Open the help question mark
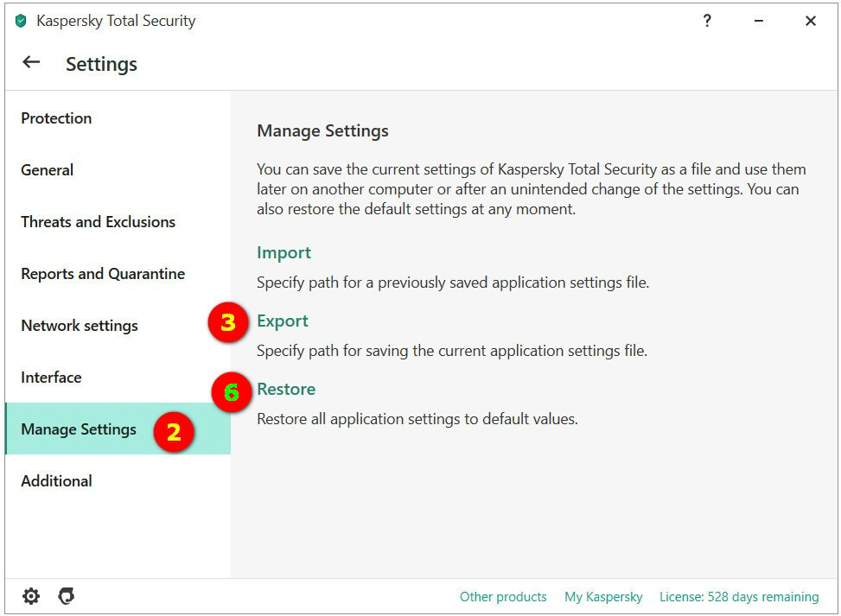Image resolution: width=841 pixels, height=616 pixels. [707, 21]
